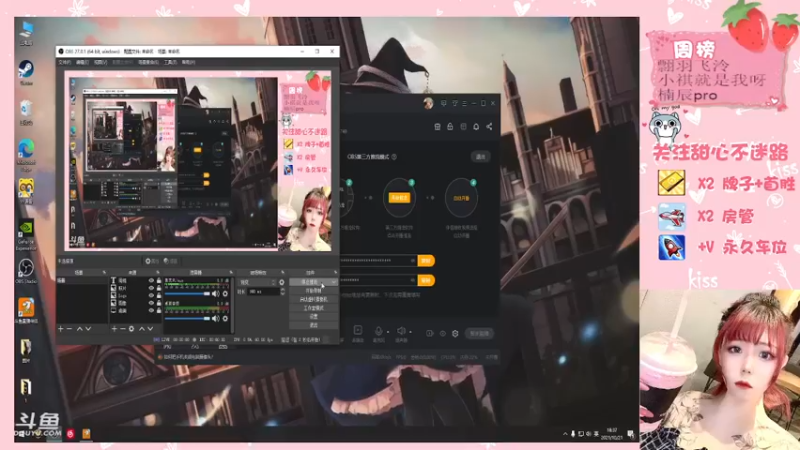Toggle the eye icon in companion bottom bar
This screenshot has height=450, width=800.
pyautogui.click(x=442, y=334)
